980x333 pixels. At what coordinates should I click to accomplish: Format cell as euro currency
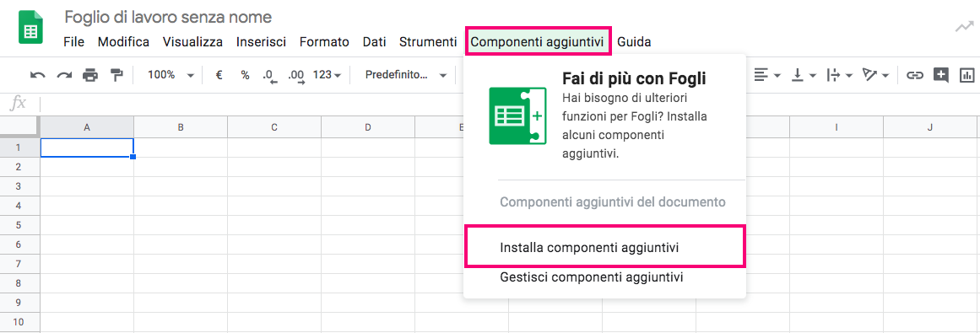(219, 75)
